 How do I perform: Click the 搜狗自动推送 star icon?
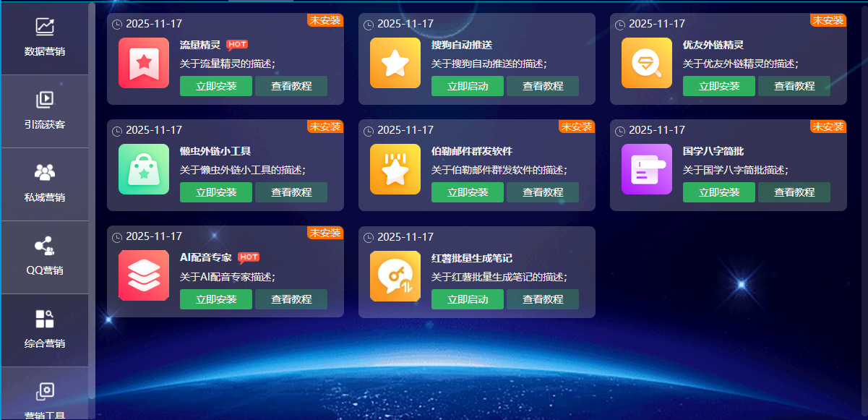[x=395, y=63]
